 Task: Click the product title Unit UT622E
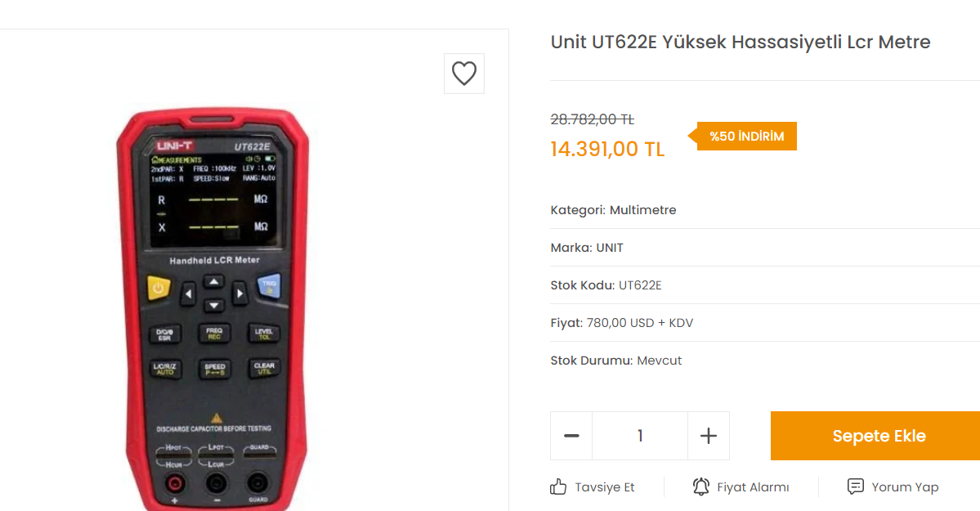tap(740, 42)
